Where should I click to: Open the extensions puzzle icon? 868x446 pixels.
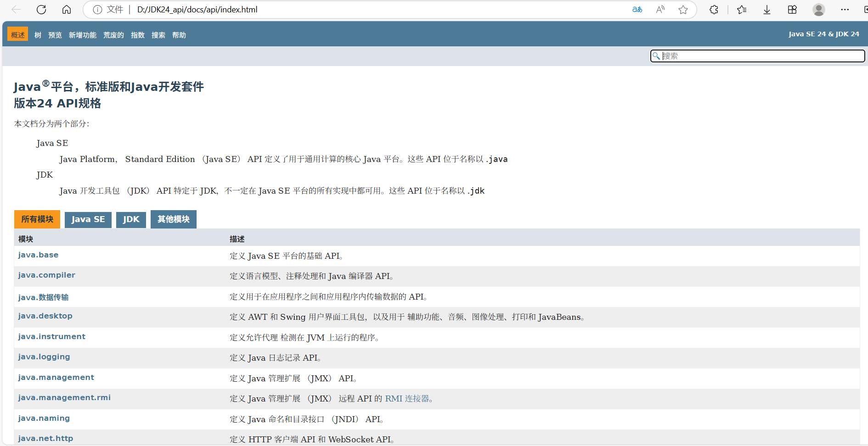(714, 10)
